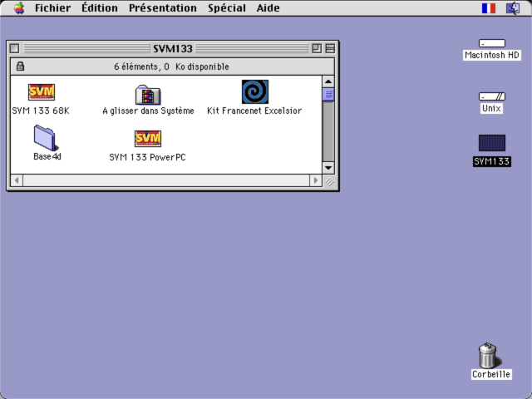Open the Édition menu

[x=100, y=7]
